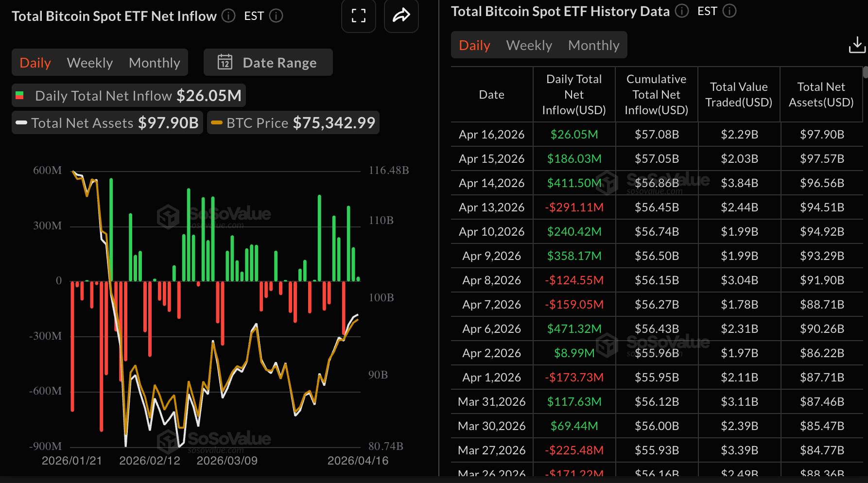Viewport: 868px width, 483px height.
Task: Select Monthly tab in history table
Action: 593,45
